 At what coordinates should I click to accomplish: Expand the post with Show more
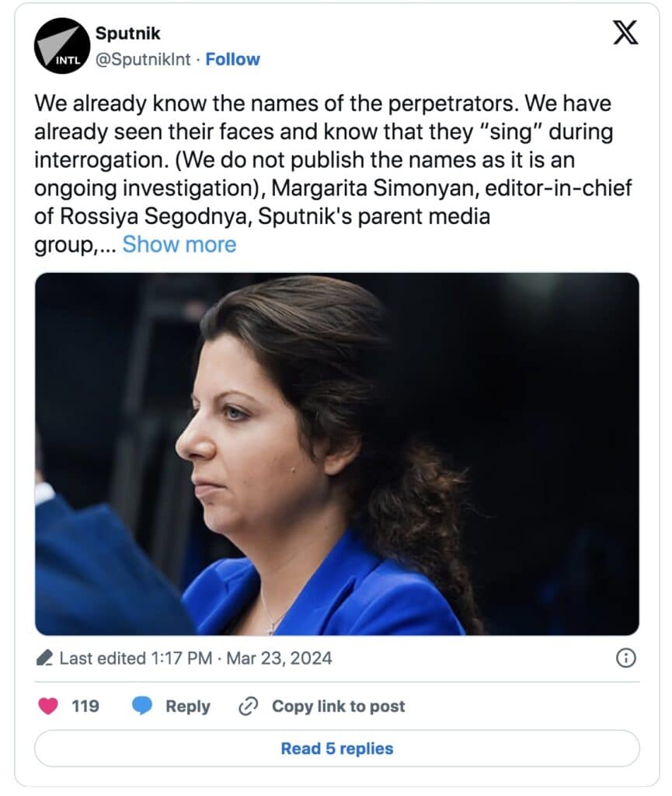click(x=179, y=244)
